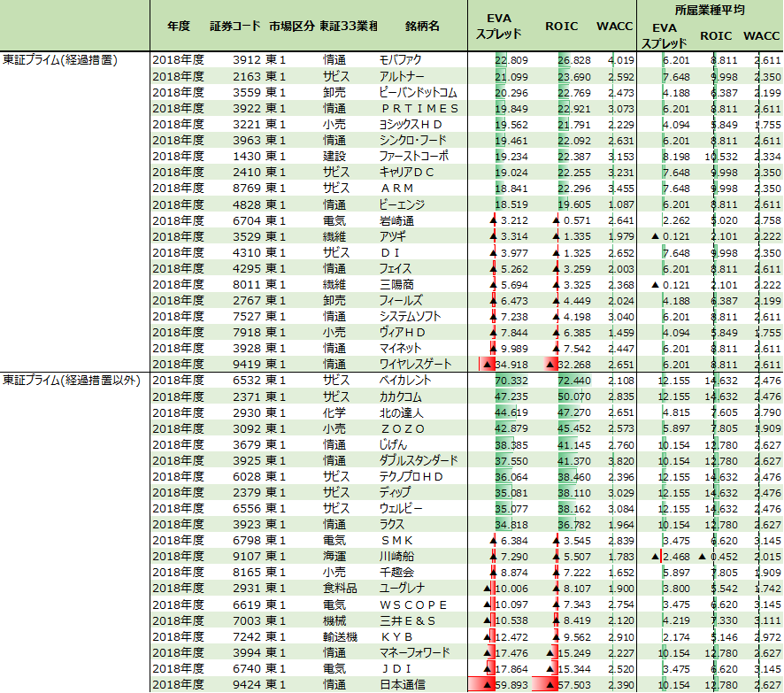Click the 所属業種平均 group header
784x693 pixels.
(709, 10)
